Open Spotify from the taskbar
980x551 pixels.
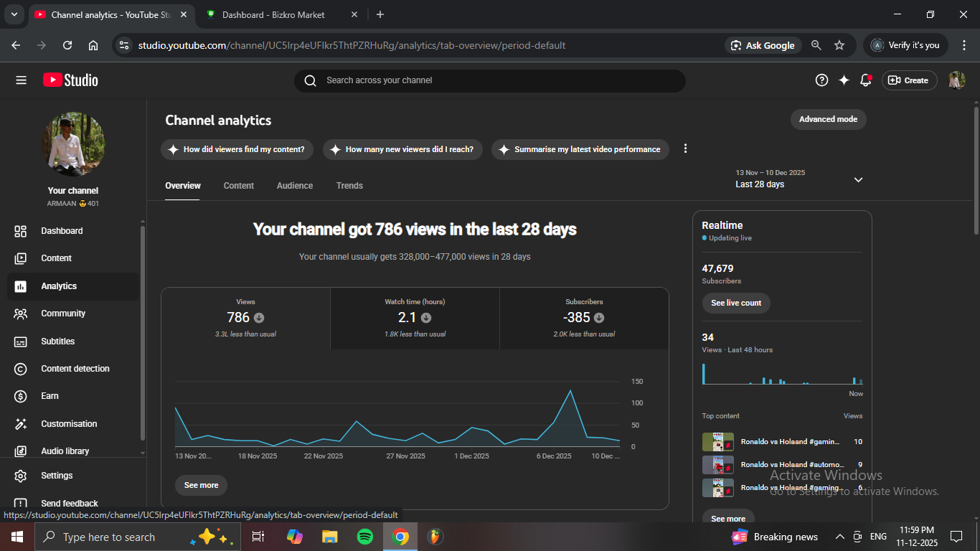365,537
